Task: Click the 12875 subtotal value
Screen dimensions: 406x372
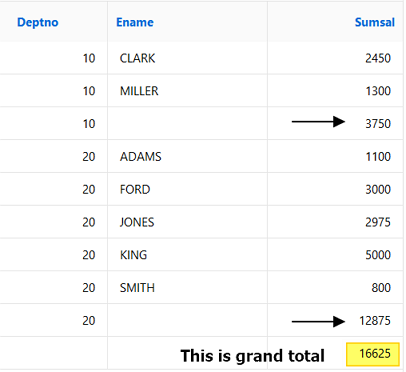Action: (x=375, y=321)
